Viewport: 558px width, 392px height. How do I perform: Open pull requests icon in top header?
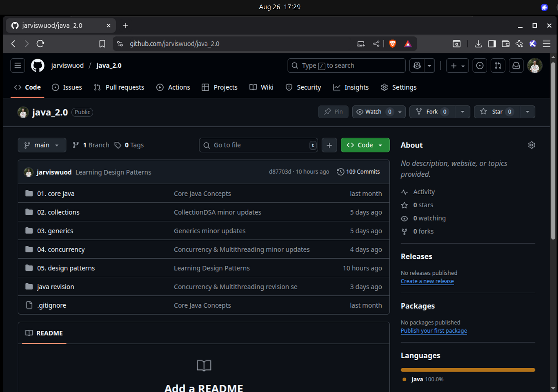(x=498, y=66)
